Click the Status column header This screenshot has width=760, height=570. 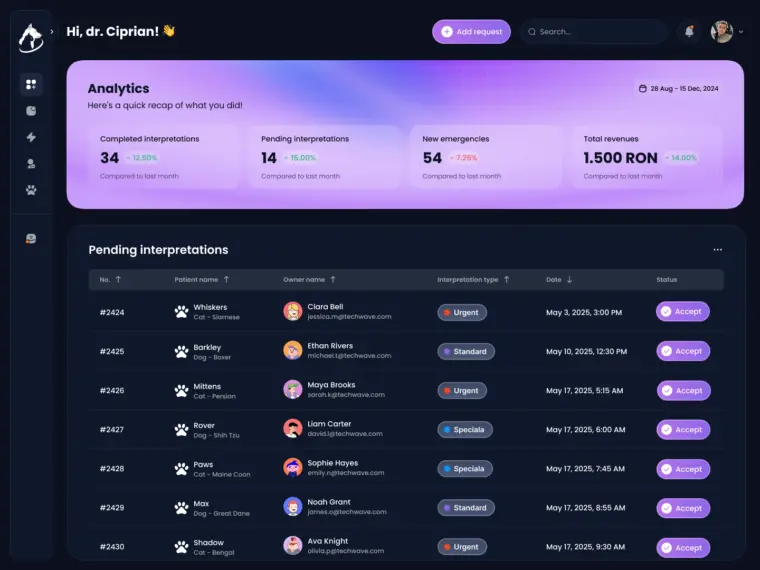coord(666,280)
